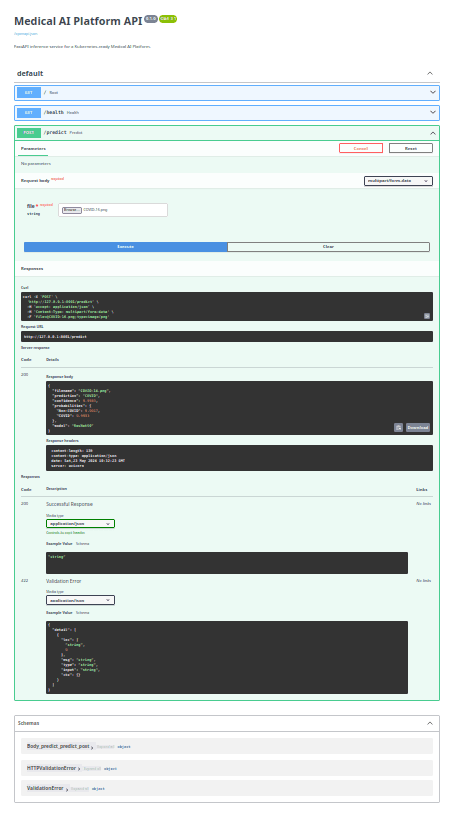Viewport: 466px width, 822px height.
Task: Click the 'Successful Response' description
Action: [x=69, y=504]
